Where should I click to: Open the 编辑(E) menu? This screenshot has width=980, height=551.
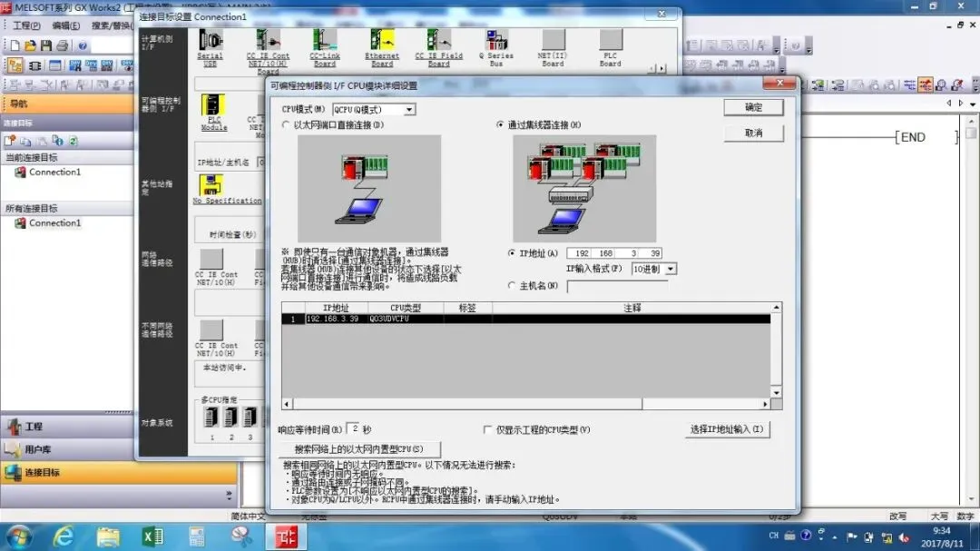click(65, 25)
